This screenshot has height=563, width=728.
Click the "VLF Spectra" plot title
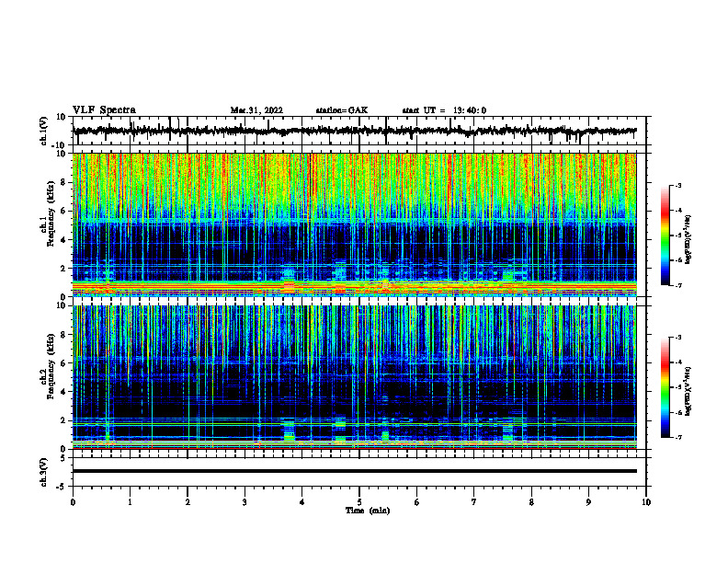104,110
